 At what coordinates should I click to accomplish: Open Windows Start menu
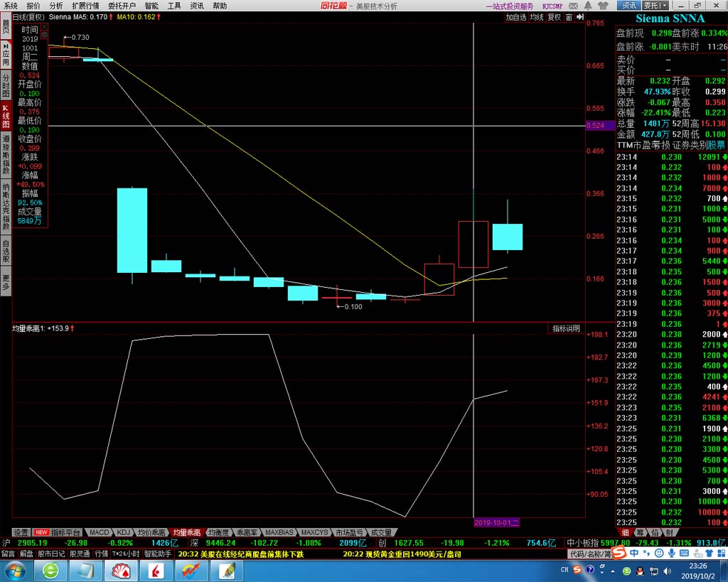[x=16, y=571]
